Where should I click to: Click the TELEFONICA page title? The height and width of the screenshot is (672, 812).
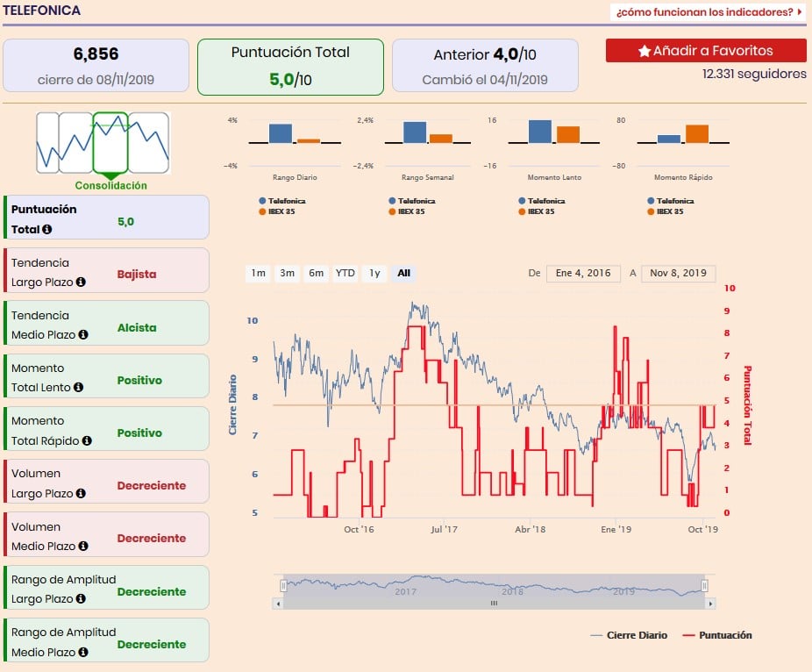coord(41,11)
